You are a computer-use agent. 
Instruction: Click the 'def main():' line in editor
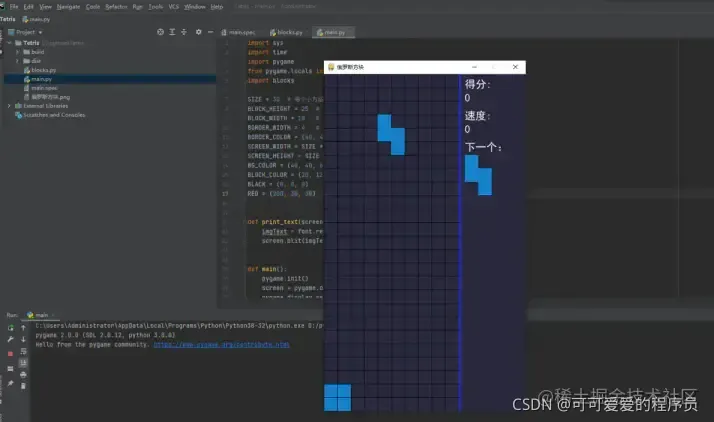(x=267, y=269)
